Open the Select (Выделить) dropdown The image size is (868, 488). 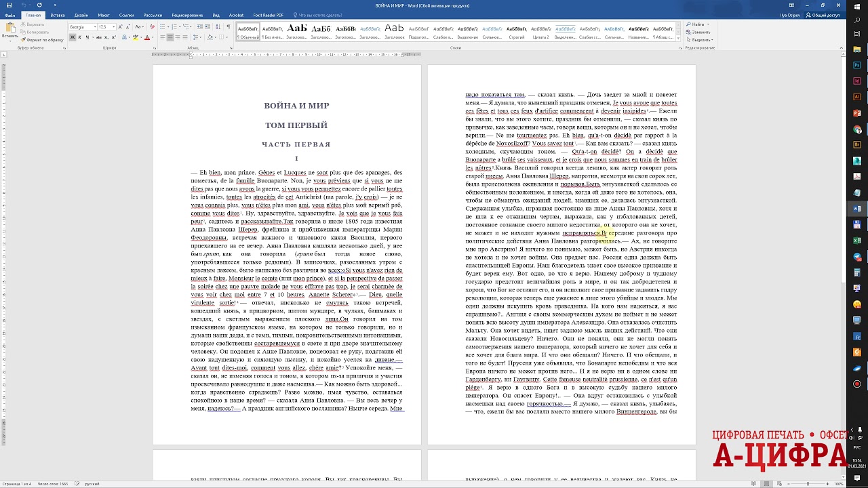click(x=698, y=40)
